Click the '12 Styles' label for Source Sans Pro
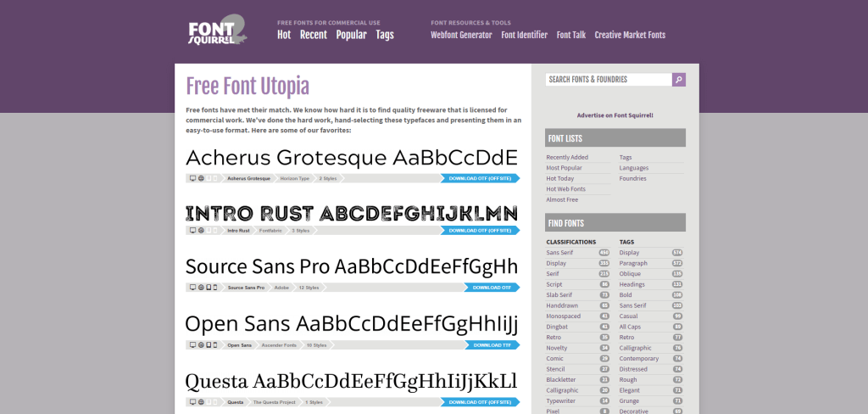Viewport: 868px width, 414px height. coord(309,288)
